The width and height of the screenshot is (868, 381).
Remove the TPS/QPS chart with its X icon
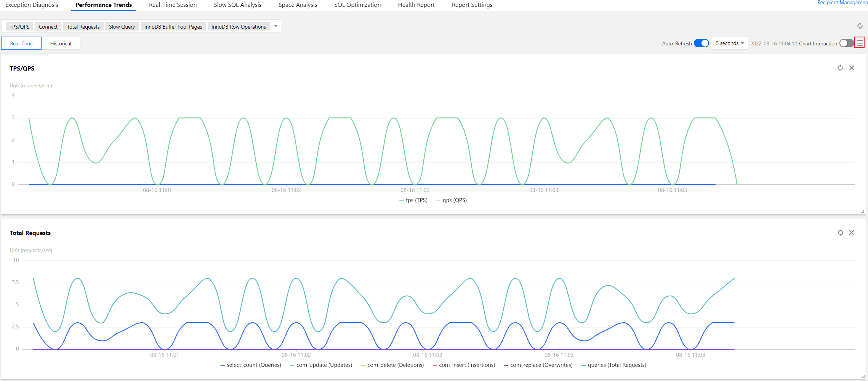coord(852,68)
